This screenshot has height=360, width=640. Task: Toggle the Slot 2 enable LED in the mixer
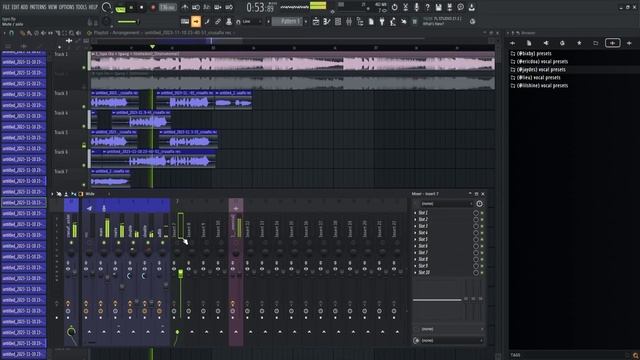[482, 220]
